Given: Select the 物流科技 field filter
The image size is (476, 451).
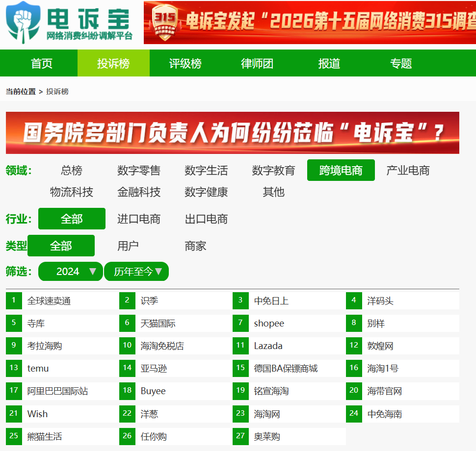Looking at the screenshot, I should click(x=72, y=192).
